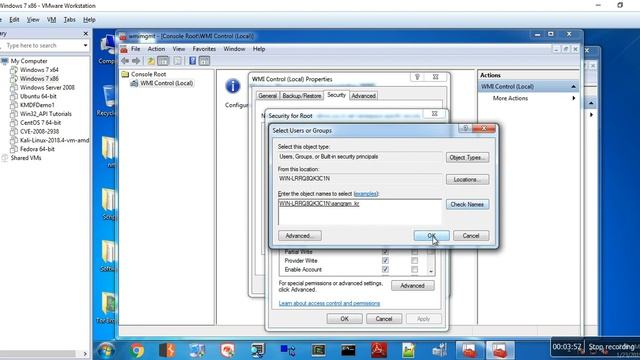
Task: Click the Up One Level folder icon
Action: 151,61
